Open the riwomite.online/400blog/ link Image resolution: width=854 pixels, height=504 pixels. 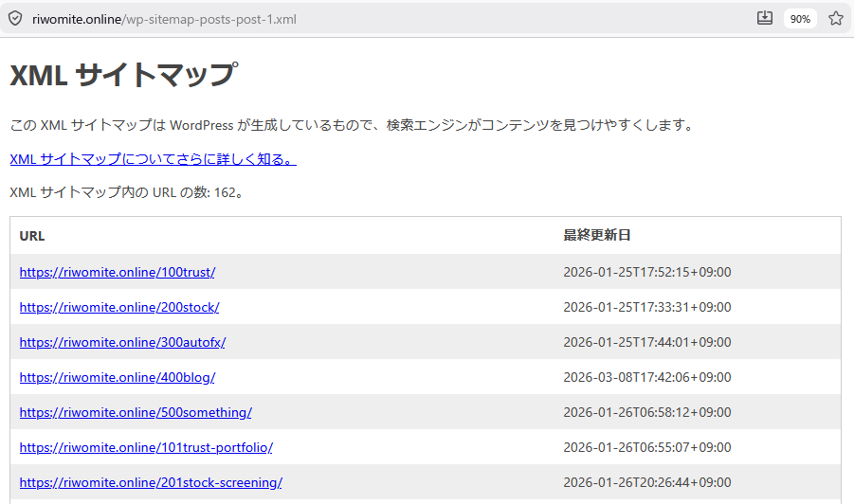coord(118,377)
